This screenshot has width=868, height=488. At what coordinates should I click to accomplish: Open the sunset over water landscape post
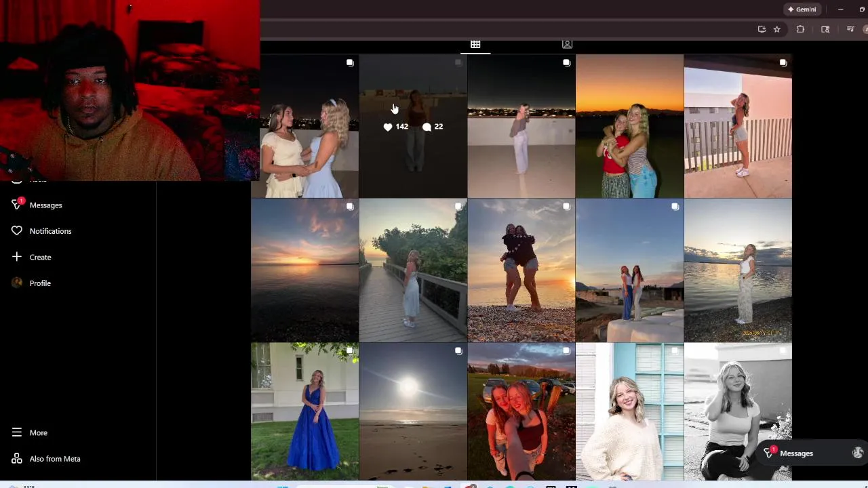click(x=304, y=270)
